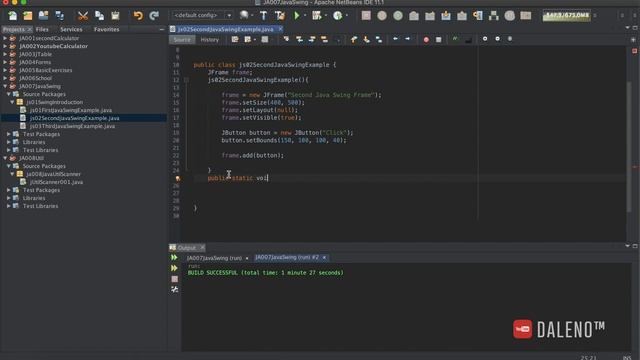Select js03ThirdJavaSwingExample.java in tree
This screenshot has width=640, height=360.
coord(72,126)
